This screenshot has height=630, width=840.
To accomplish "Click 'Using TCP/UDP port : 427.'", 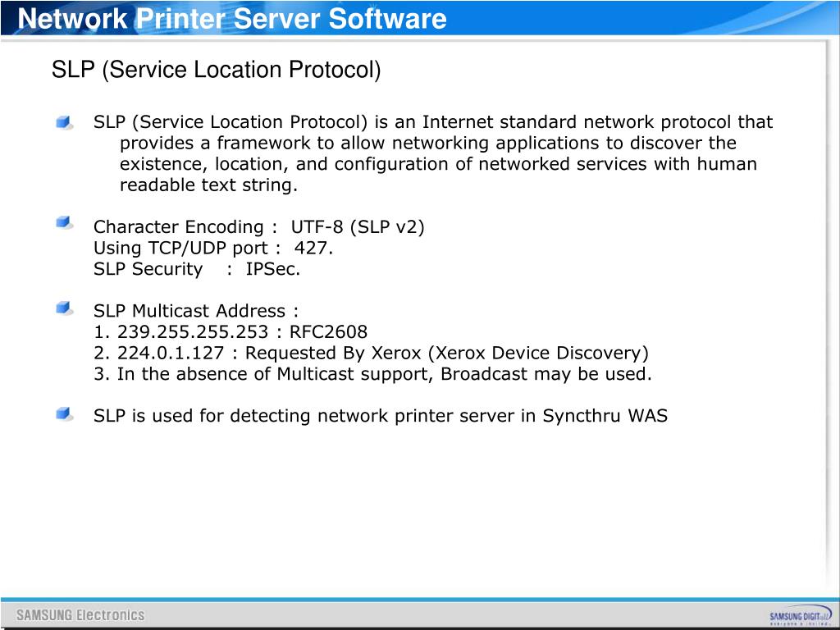I will 213,248.
